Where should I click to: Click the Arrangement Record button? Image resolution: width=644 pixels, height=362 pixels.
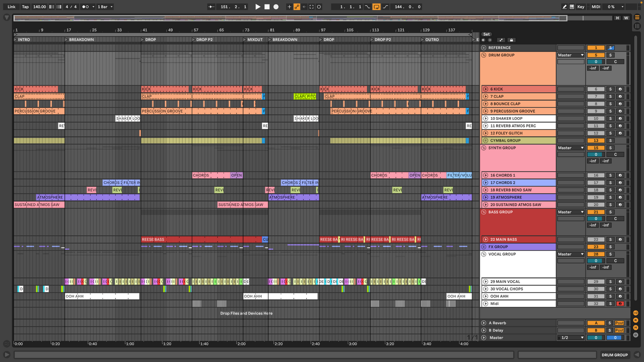pos(276,7)
